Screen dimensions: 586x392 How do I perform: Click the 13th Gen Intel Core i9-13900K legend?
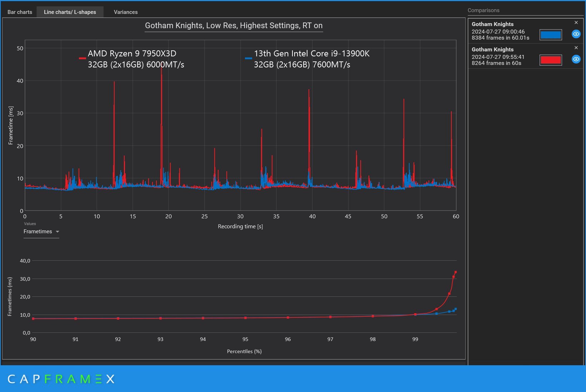coord(307,59)
